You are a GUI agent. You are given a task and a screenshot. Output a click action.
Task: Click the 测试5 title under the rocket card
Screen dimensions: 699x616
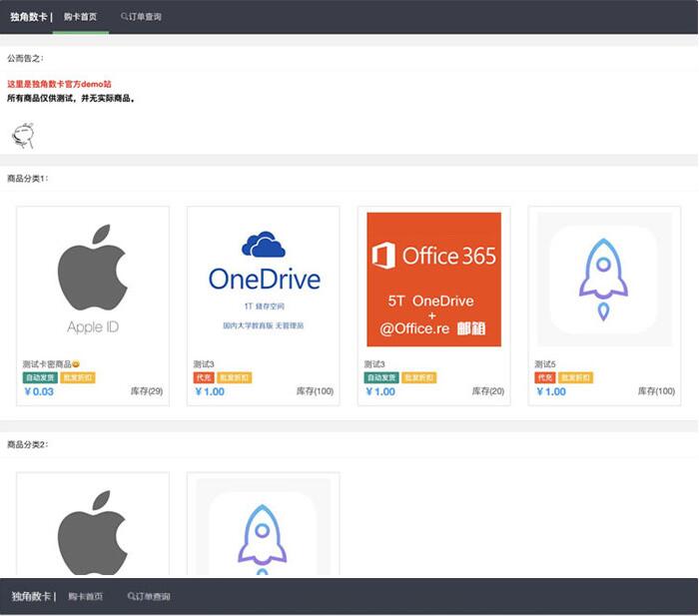coord(545,364)
